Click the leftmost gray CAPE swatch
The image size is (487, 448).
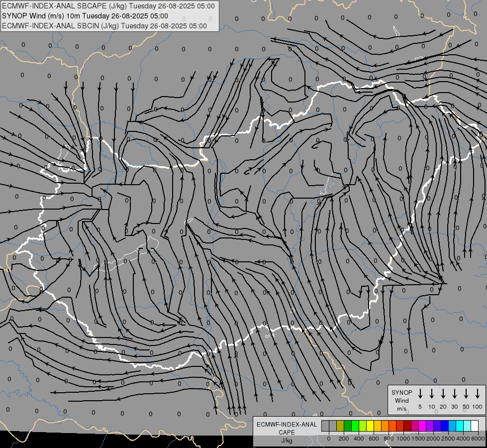[x=325, y=426]
